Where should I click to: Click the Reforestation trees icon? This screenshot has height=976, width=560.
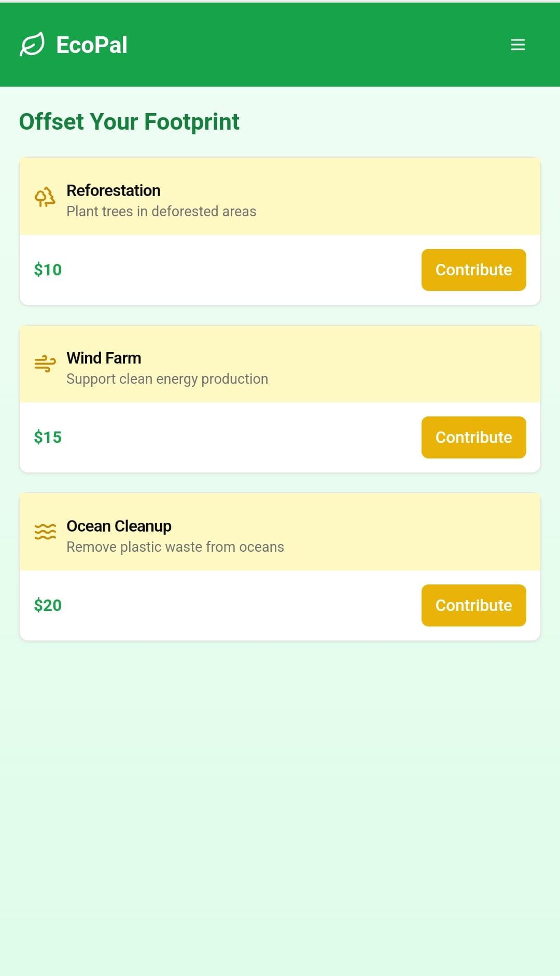(x=45, y=197)
